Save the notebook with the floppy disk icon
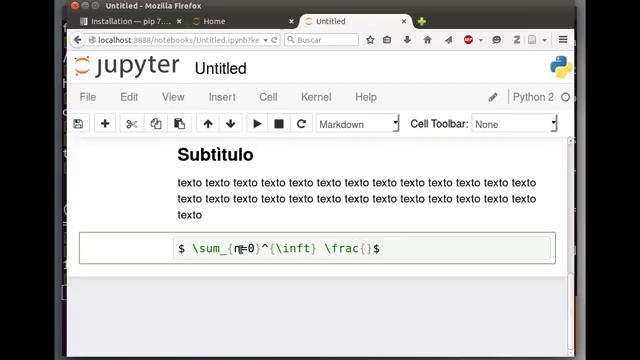This screenshot has width=640, height=360. coord(78,124)
